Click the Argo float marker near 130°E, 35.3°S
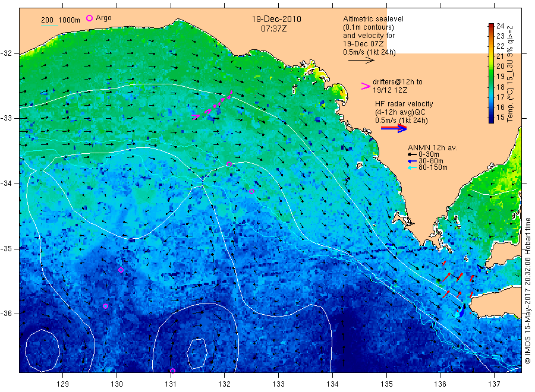535x392 pixels. [x=121, y=270]
